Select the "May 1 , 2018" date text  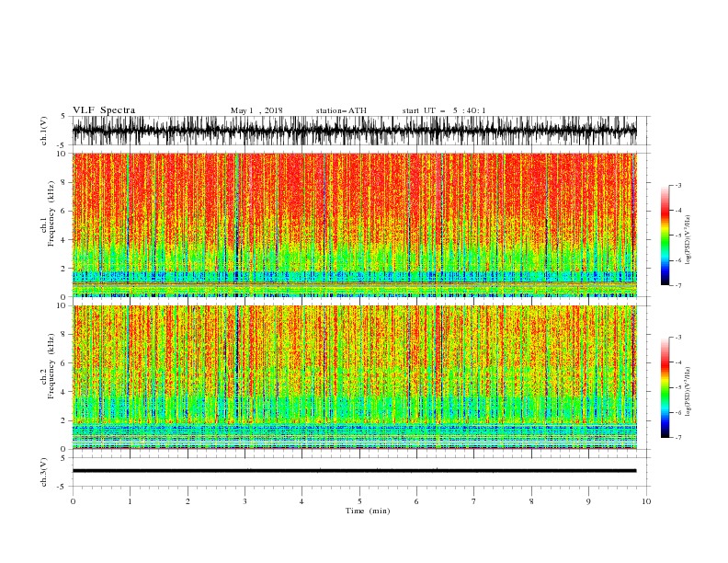click(x=256, y=110)
